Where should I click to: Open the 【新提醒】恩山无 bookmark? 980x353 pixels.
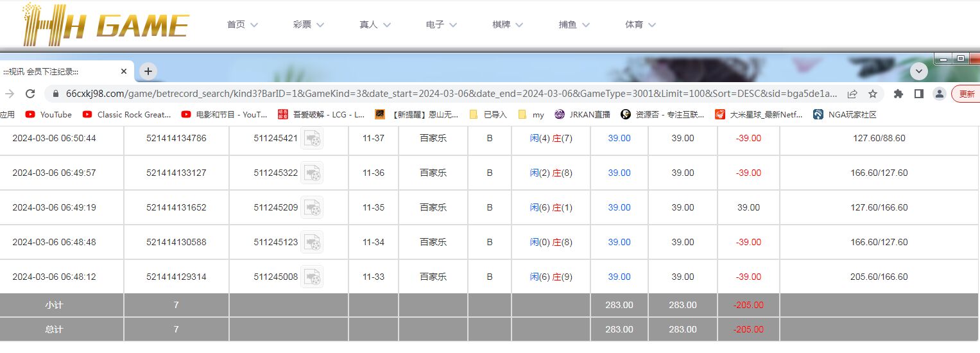417,114
